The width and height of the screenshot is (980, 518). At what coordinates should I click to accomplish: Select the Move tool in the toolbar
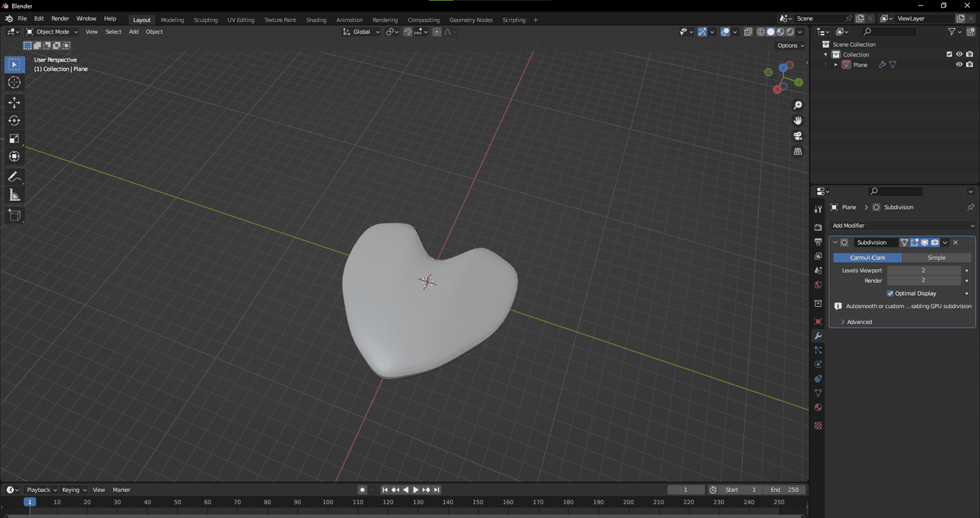point(14,103)
